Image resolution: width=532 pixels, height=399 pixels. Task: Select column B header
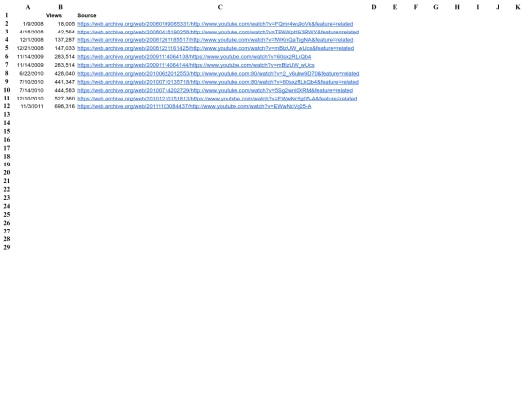[x=60, y=7]
